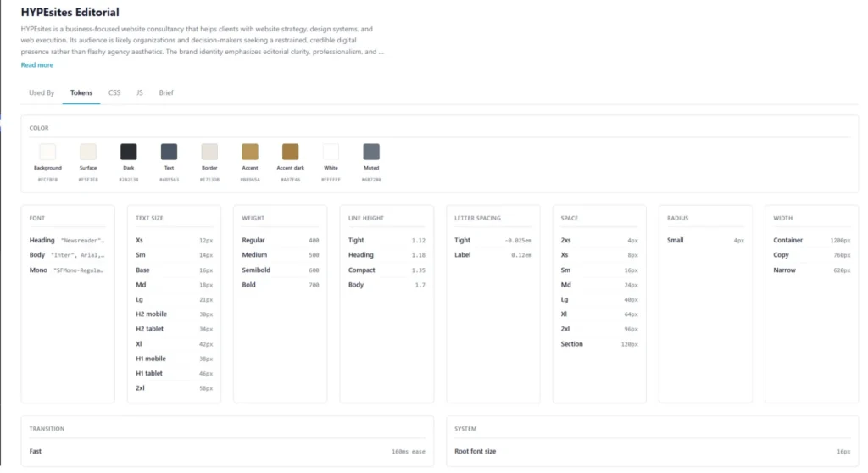This screenshot has height=473, width=868.
Task: Click the Container width row
Action: [x=811, y=241]
